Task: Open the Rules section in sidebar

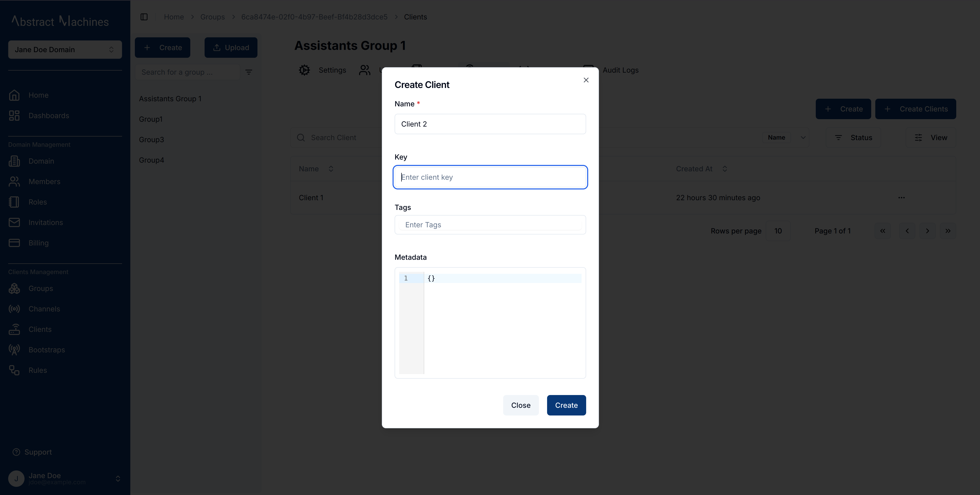Action: click(x=38, y=370)
